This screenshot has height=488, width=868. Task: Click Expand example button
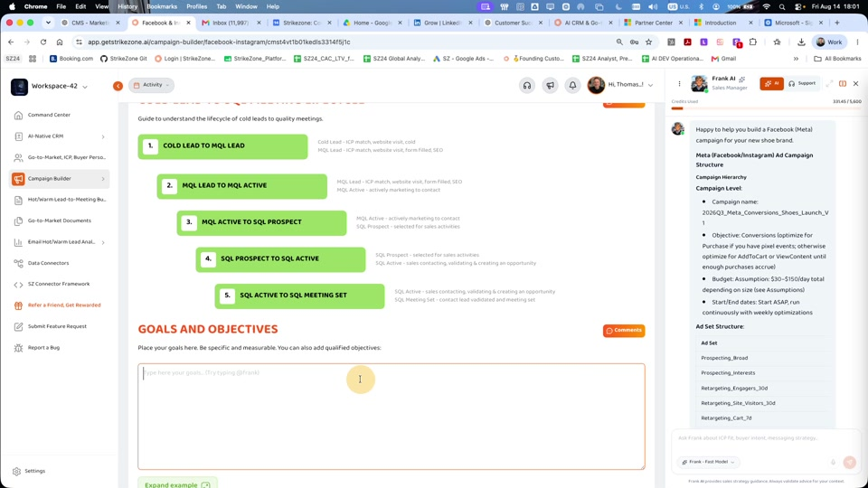[x=177, y=483]
